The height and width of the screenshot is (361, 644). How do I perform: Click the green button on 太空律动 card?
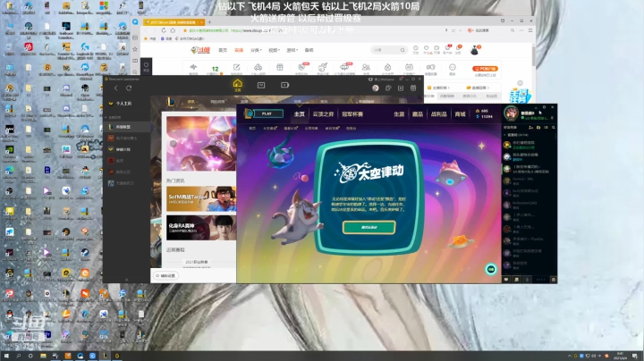[369, 227]
